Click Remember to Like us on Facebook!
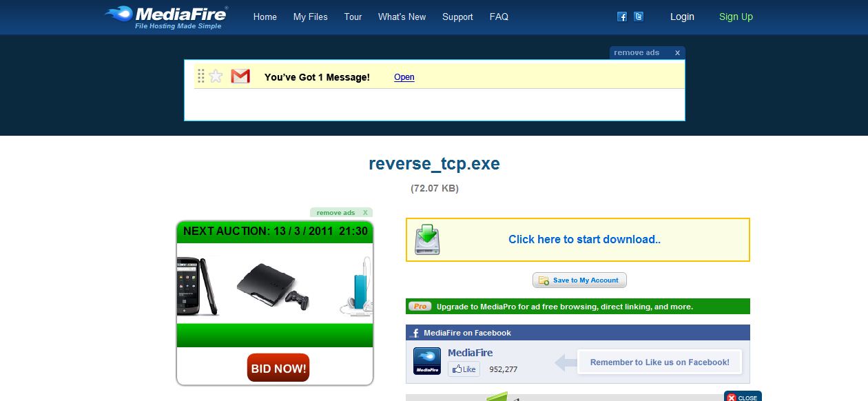 pos(660,362)
